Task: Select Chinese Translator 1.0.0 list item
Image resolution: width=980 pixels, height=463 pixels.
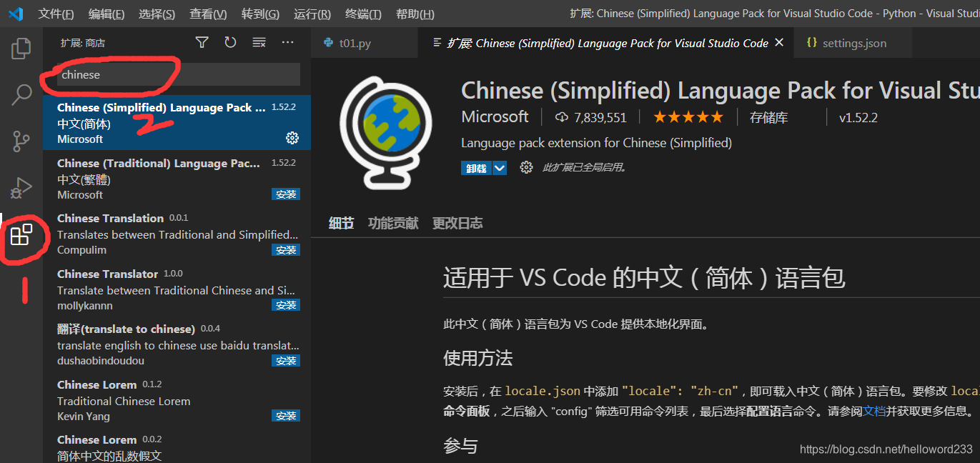Action: pyautogui.click(x=177, y=289)
